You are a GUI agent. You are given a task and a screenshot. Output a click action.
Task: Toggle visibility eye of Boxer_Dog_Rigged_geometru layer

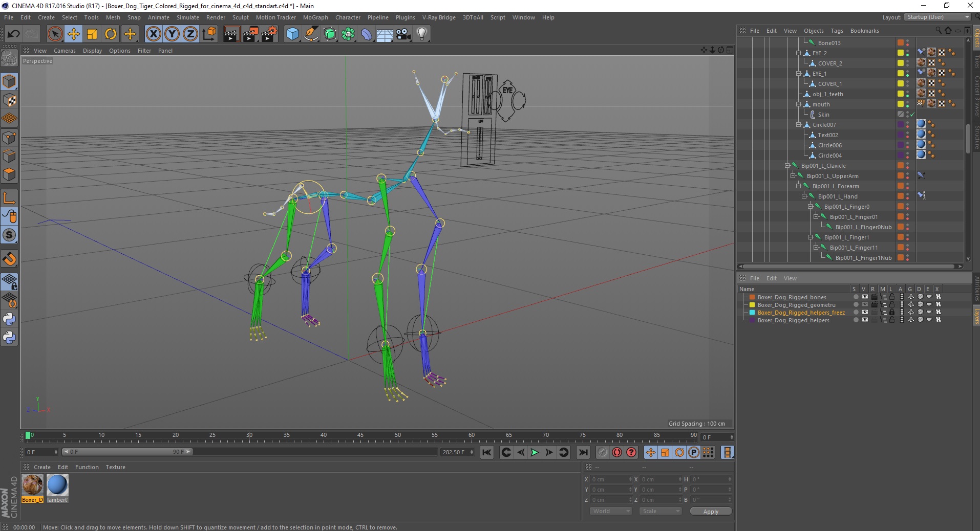tap(865, 304)
